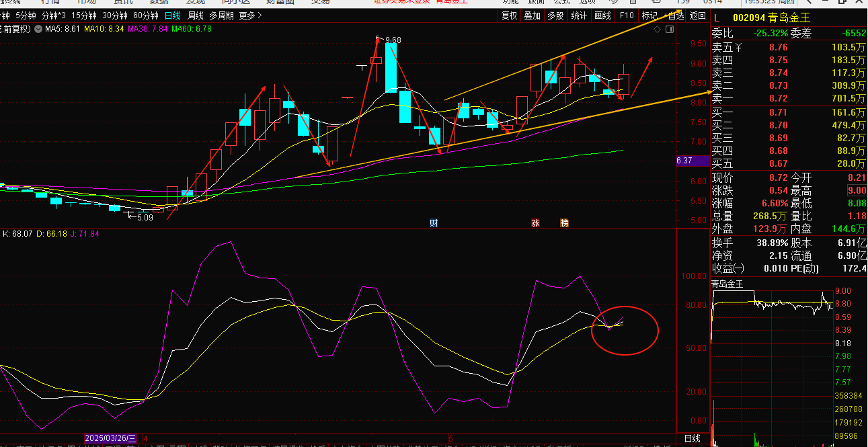Click the MA30: 7.84 indicator label

[x=149, y=29]
